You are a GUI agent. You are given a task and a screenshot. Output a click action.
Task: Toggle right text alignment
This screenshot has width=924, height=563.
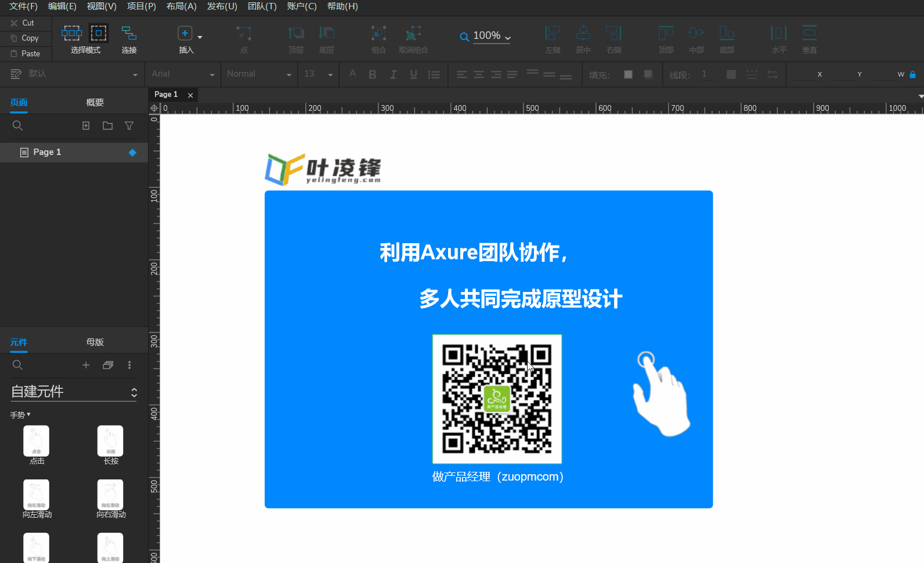(496, 74)
